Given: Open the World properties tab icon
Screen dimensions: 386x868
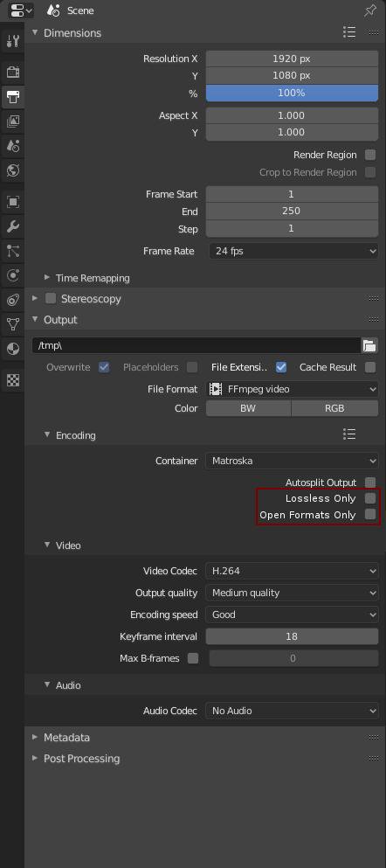Looking at the screenshot, I should tap(13, 170).
